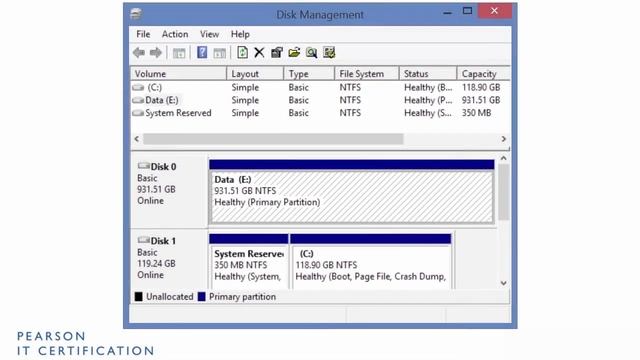640x360 pixels.
Task: Click the Healthy (B... status cell
Action: click(428, 87)
